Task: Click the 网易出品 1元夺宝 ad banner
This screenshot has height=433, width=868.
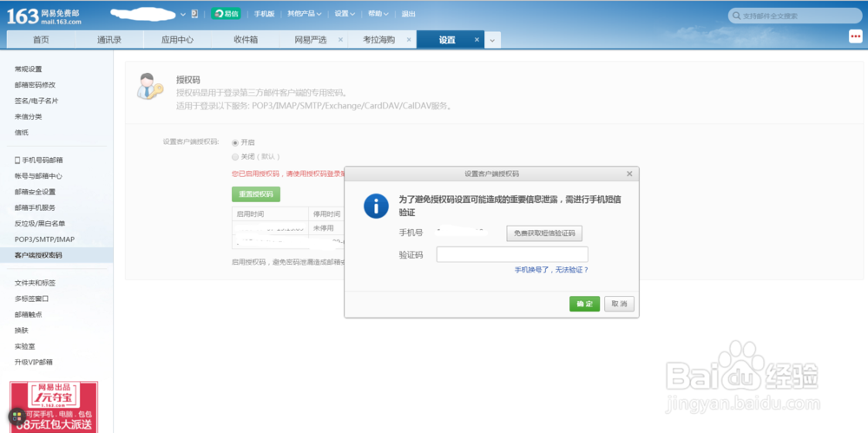Action: [x=54, y=406]
